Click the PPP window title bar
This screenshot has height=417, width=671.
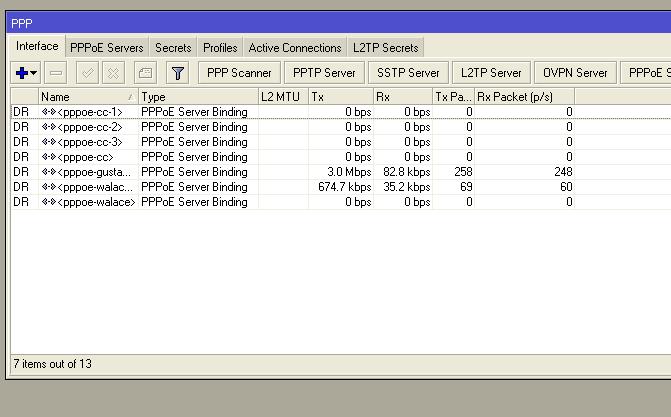tap(339, 23)
